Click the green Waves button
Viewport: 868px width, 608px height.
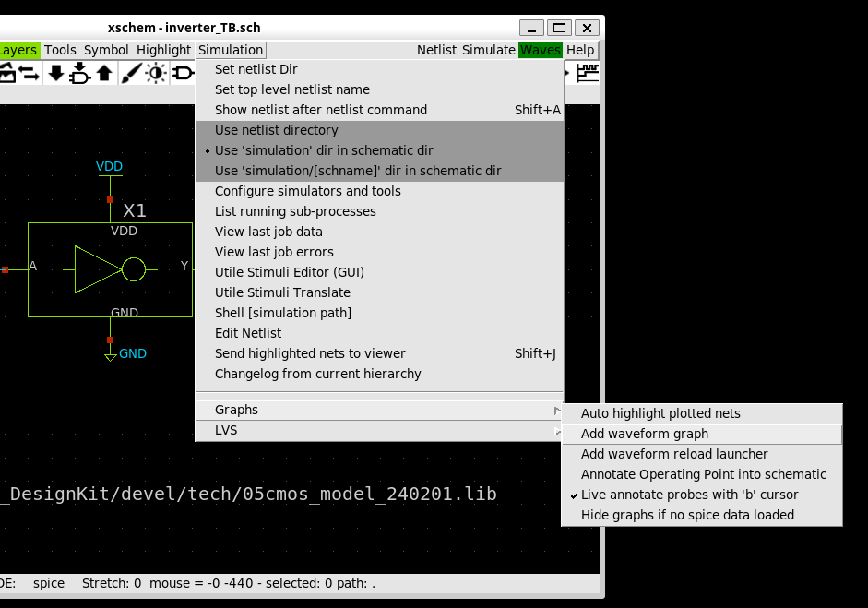point(541,50)
